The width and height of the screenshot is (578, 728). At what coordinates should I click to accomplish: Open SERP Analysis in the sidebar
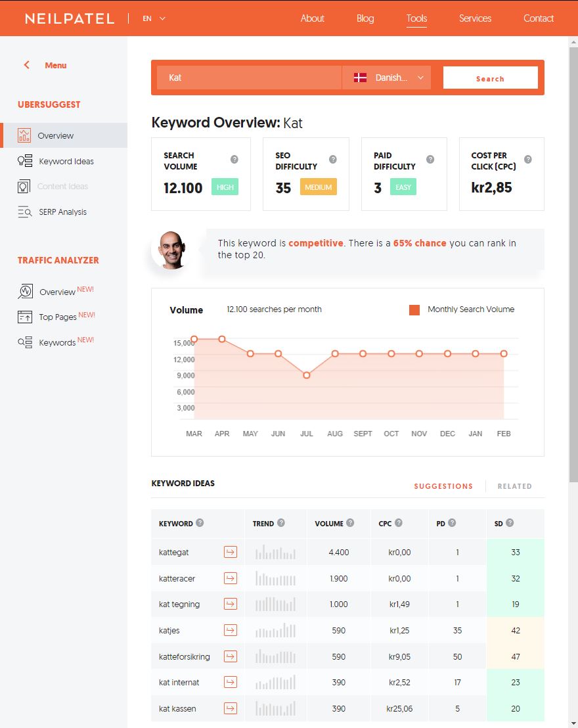click(62, 212)
